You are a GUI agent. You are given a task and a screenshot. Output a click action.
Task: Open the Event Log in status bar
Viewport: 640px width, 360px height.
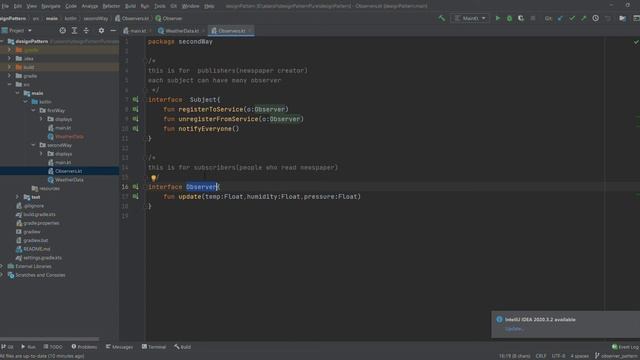626,347
